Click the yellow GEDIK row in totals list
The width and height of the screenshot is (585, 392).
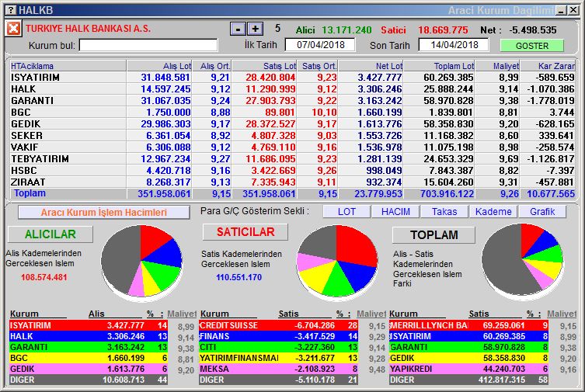468,358
